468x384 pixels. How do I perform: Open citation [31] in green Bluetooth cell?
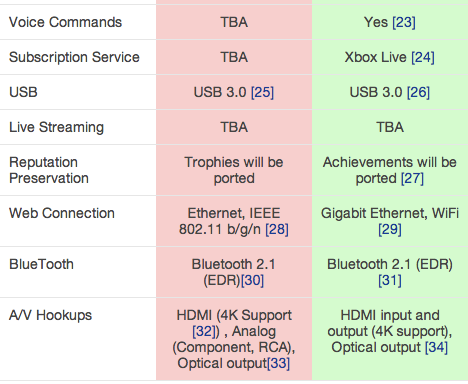pos(390,281)
